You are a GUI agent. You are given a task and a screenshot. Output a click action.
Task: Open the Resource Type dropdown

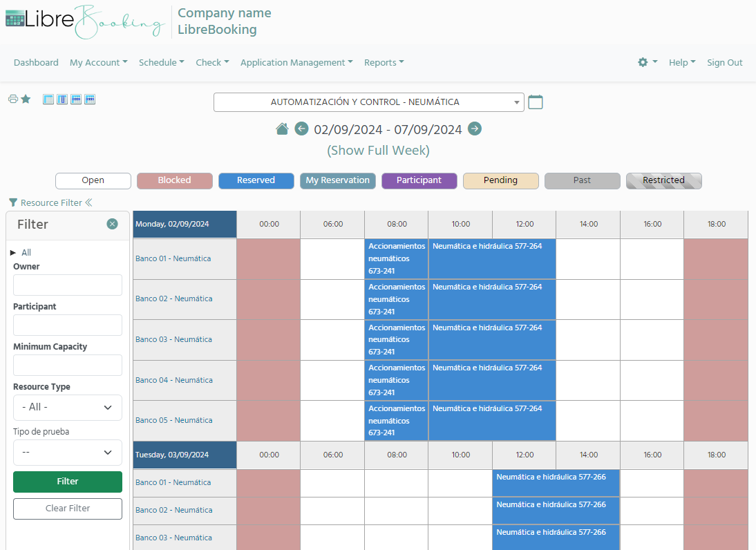pyautogui.click(x=67, y=408)
